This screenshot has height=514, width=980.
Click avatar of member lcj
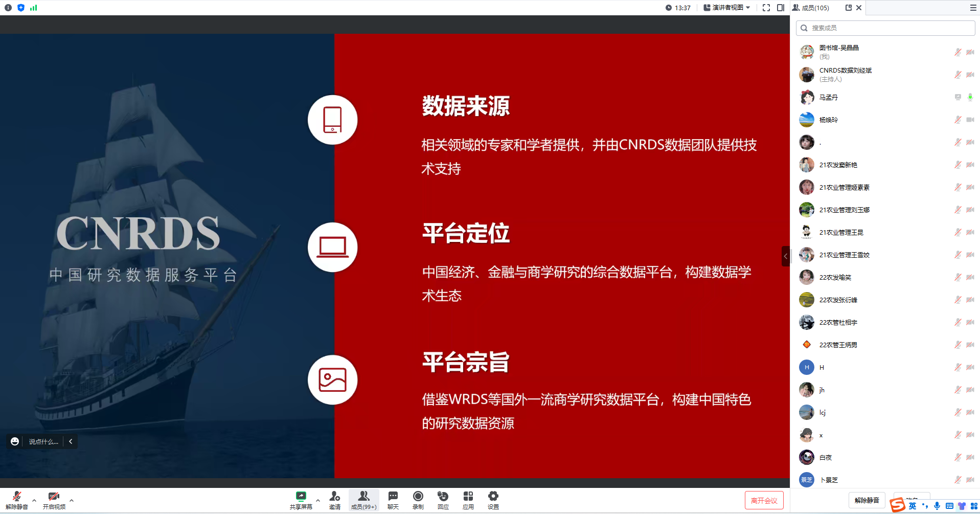click(807, 412)
